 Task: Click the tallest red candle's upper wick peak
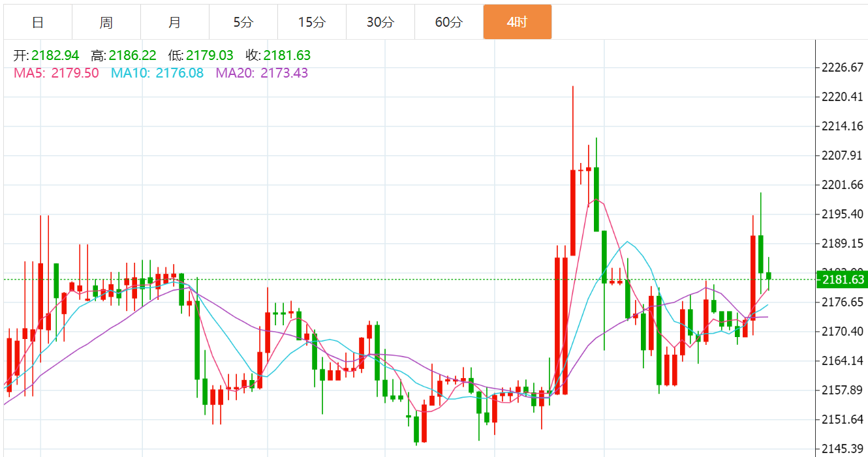pos(572,87)
